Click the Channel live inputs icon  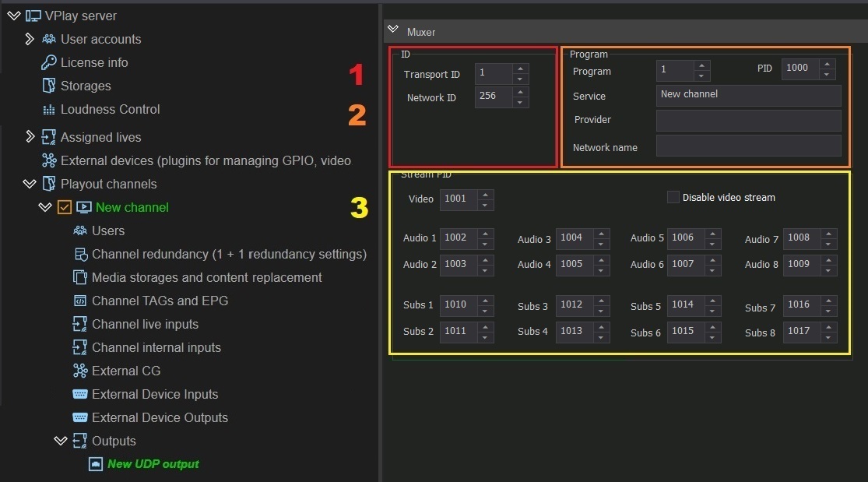[80, 324]
